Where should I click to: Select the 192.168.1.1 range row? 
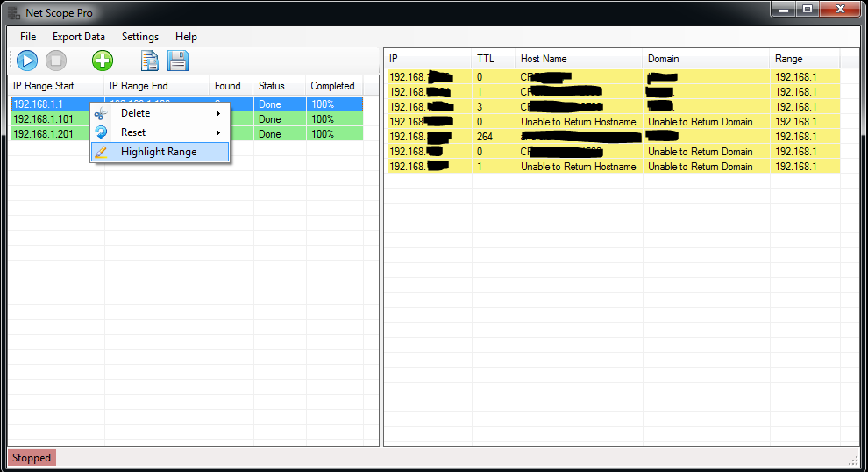point(187,104)
